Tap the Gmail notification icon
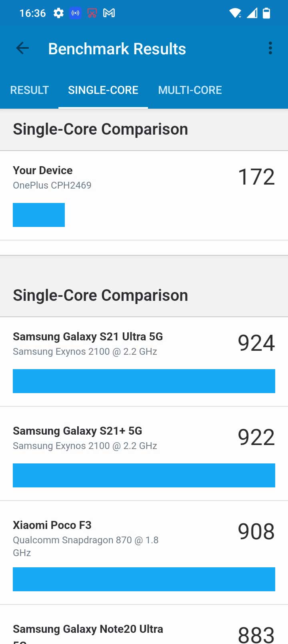Screen dimensions: 288x644 point(109,13)
